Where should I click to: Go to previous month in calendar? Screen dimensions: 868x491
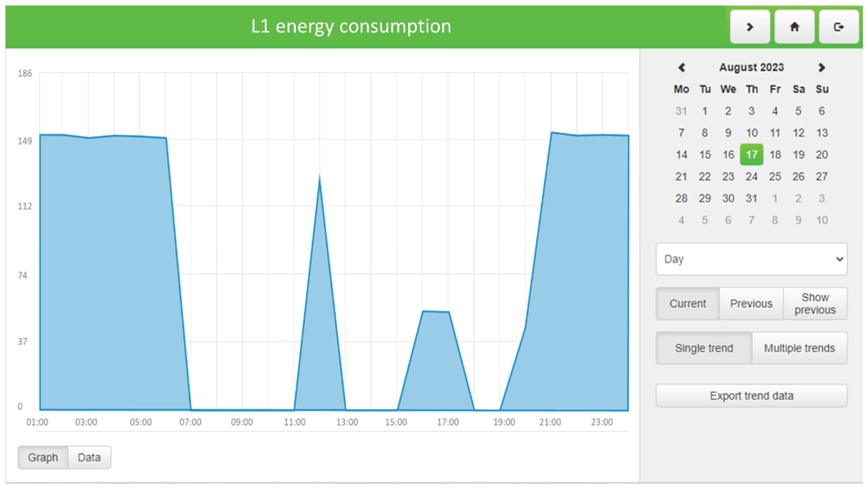(681, 67)
